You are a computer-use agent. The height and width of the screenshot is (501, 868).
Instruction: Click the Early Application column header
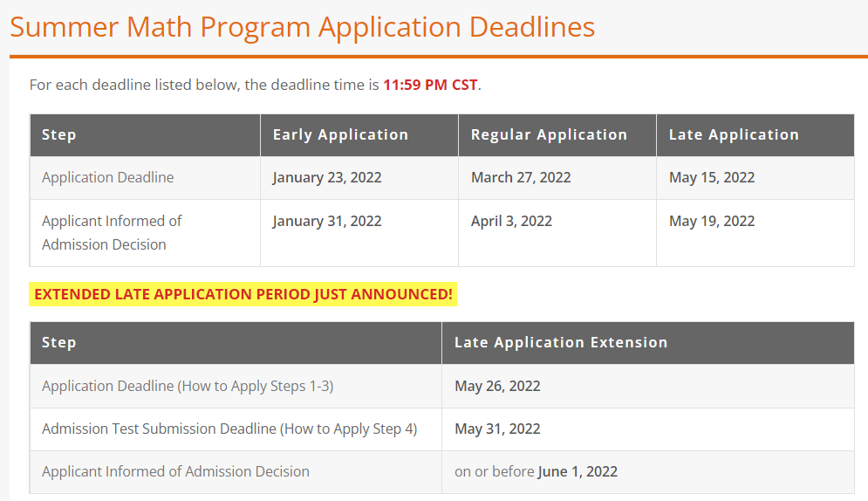340,135
